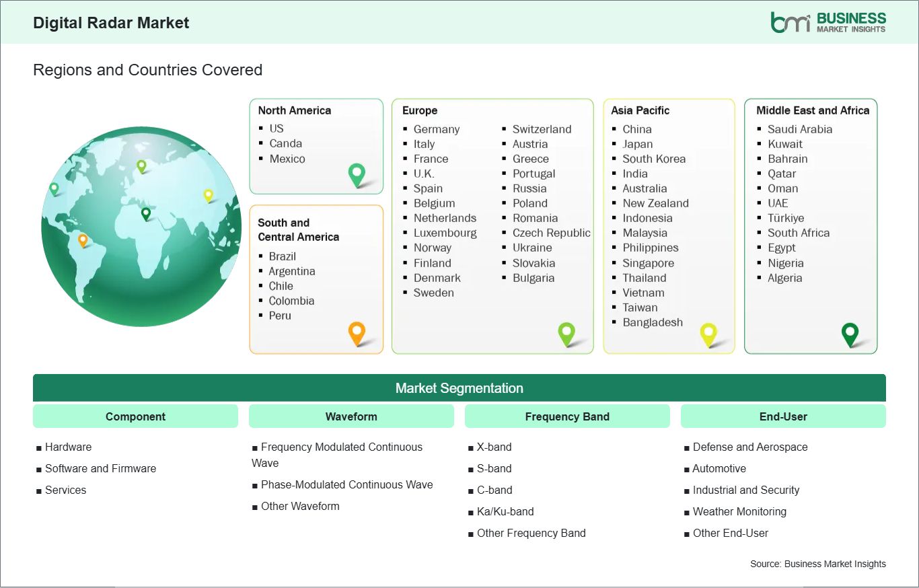Click the Source: Business Market Insights text

coord(817,564)
